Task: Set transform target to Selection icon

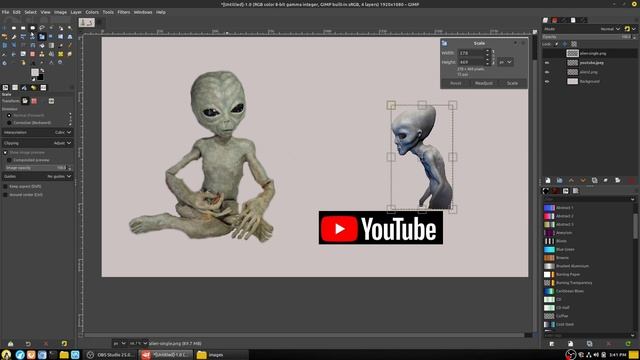Action: pyautogui.click(x=34, y=101)
